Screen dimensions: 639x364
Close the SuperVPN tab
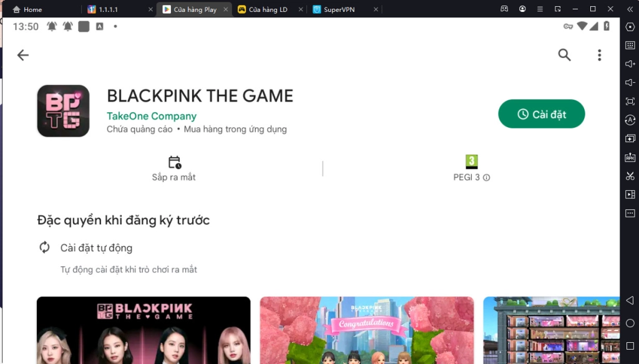[376, 9]
